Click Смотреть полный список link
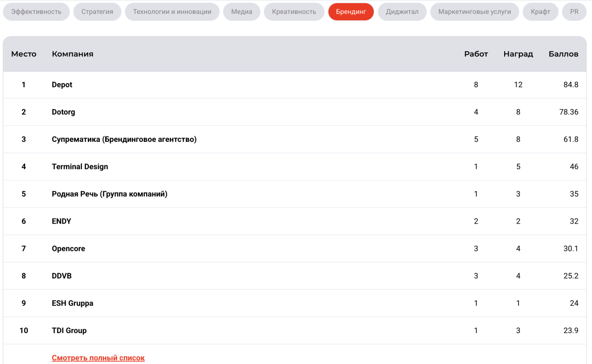 coord(98,358)
